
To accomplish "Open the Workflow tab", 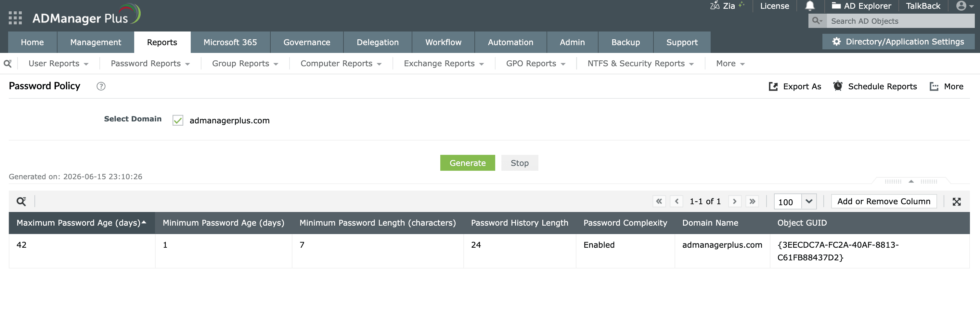I will tap(443, 42).
